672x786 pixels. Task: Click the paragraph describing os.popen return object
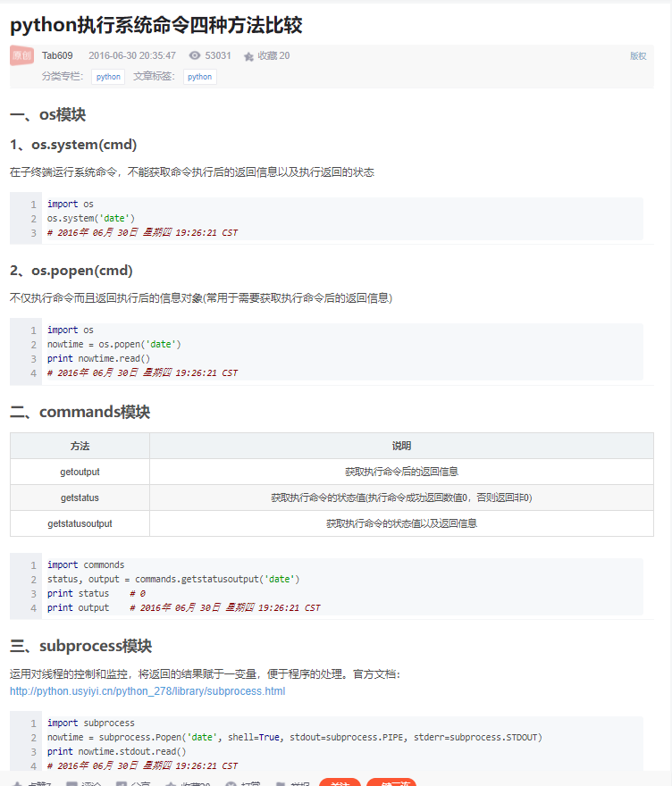pos(201,298)
